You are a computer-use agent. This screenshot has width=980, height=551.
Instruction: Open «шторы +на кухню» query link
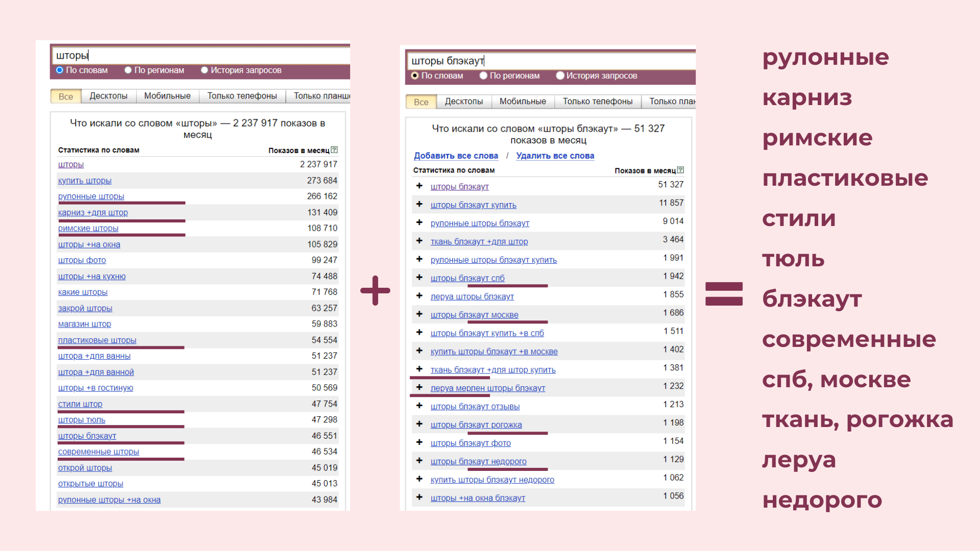pos(92,276)
